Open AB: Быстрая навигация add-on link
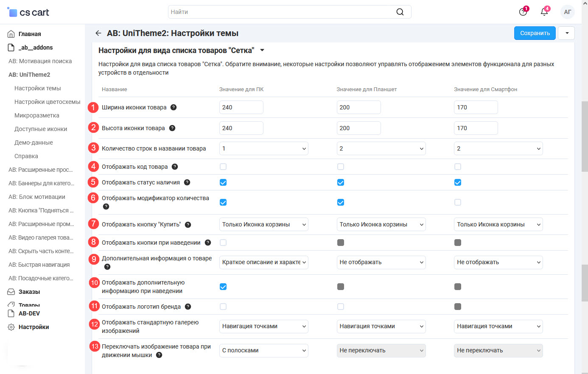 [39, 265]
